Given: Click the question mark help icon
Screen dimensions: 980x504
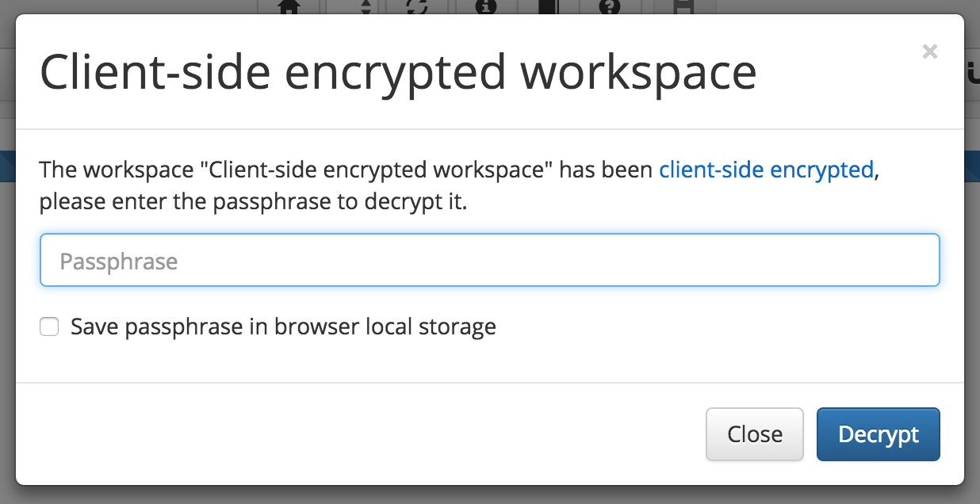Looking at the screenshot, I should (610, 6).
